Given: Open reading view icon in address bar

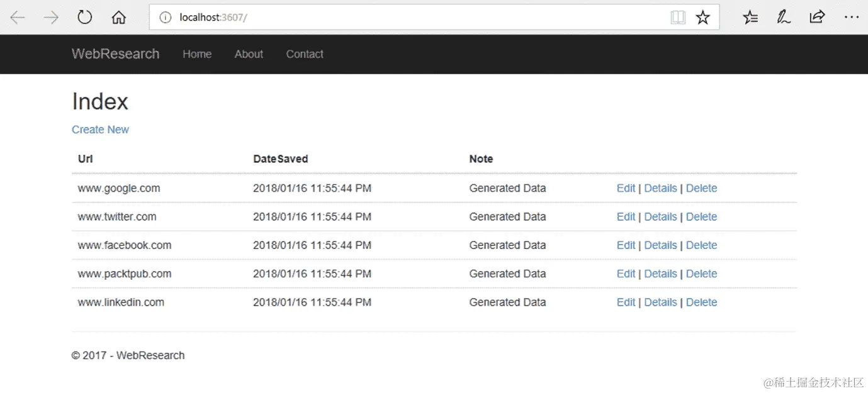Looking at the screenshot, I should (x=678, y=18).
